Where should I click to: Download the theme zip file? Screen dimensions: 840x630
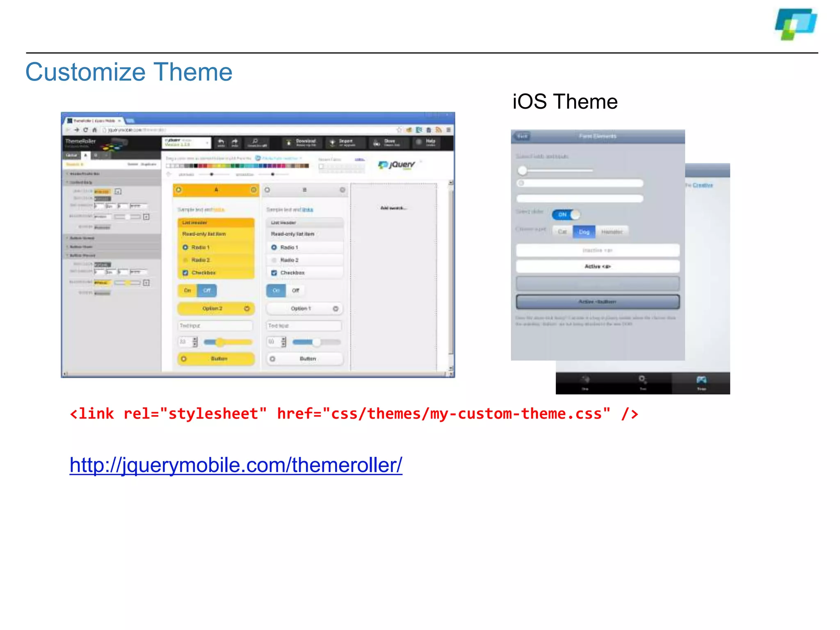click(302, 142)
